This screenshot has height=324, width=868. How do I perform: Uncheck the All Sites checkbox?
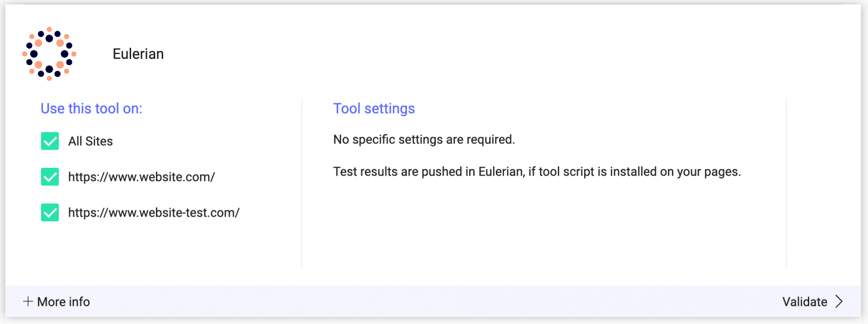50,141
